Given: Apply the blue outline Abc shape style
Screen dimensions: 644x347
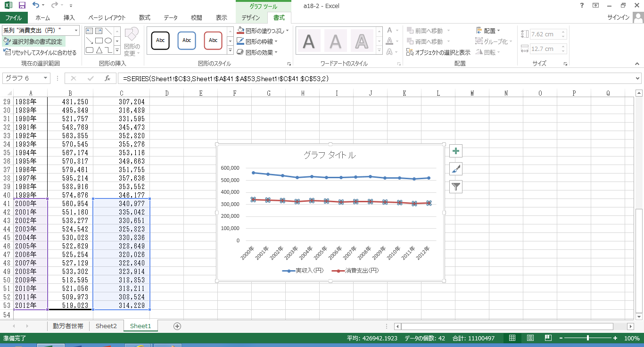Looking at the screenshot, I should [187, 41].
